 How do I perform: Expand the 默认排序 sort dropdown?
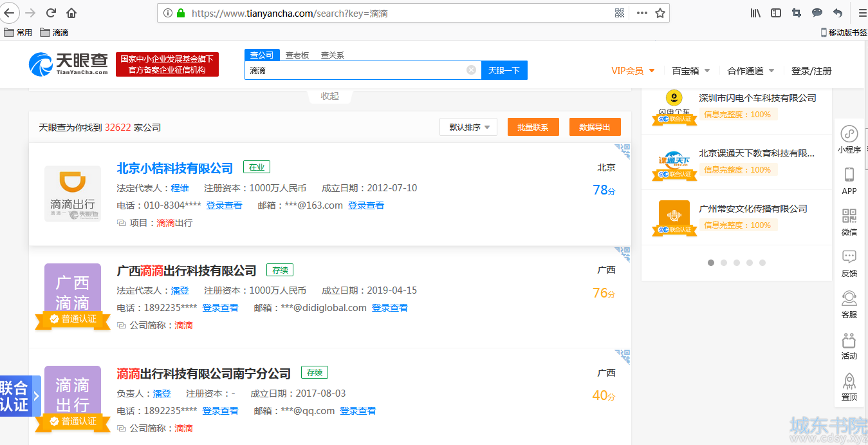(x=468, y=127)
